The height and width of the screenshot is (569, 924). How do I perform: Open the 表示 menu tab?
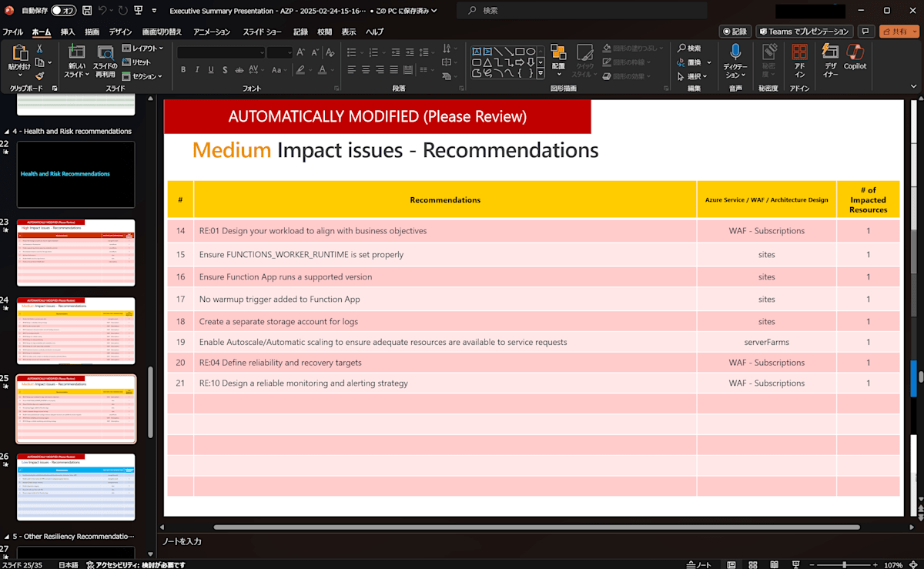click(348, 32)
